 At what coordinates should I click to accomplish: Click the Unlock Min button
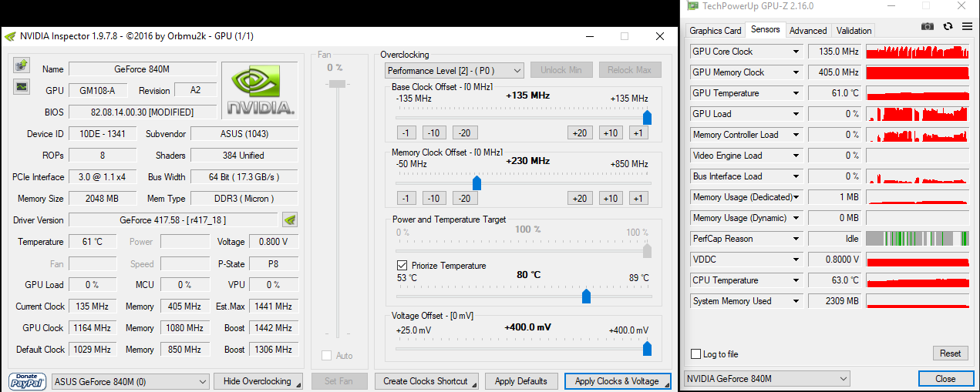coord(561,70)
